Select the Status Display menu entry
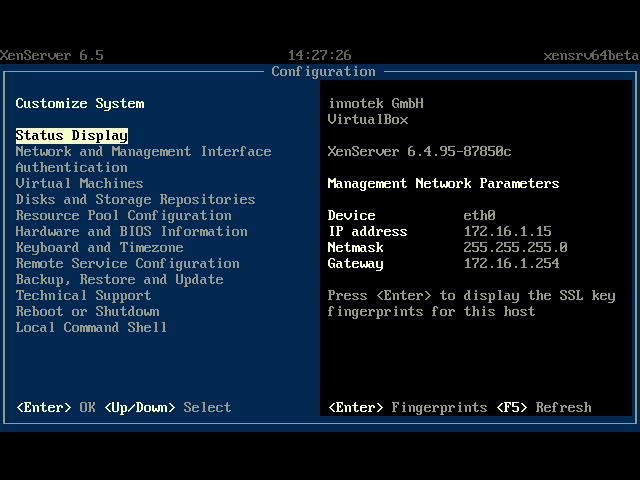Screen dimensions: 640x480 (x=72, y=136)
